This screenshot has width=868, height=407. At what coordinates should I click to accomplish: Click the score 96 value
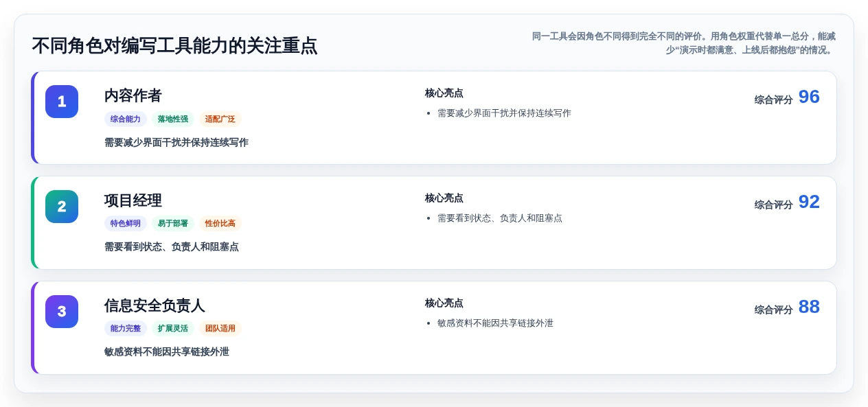click(809, 97)
